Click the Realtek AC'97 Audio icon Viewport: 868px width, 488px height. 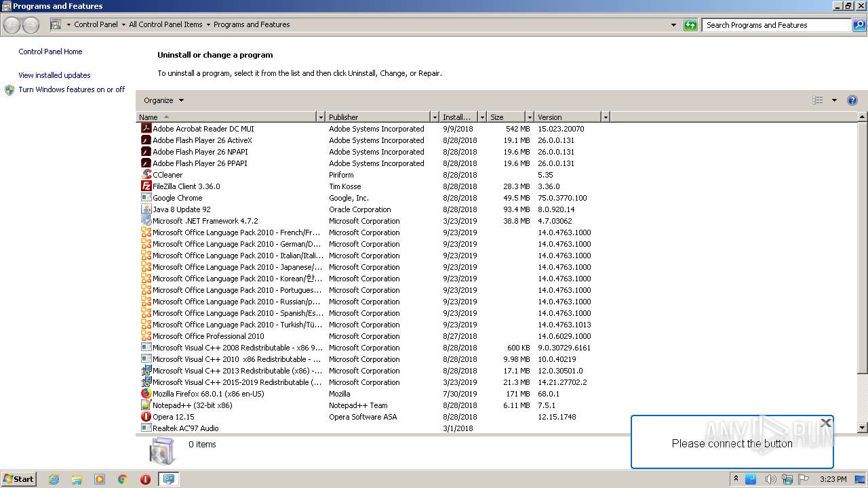click(146, 428)
